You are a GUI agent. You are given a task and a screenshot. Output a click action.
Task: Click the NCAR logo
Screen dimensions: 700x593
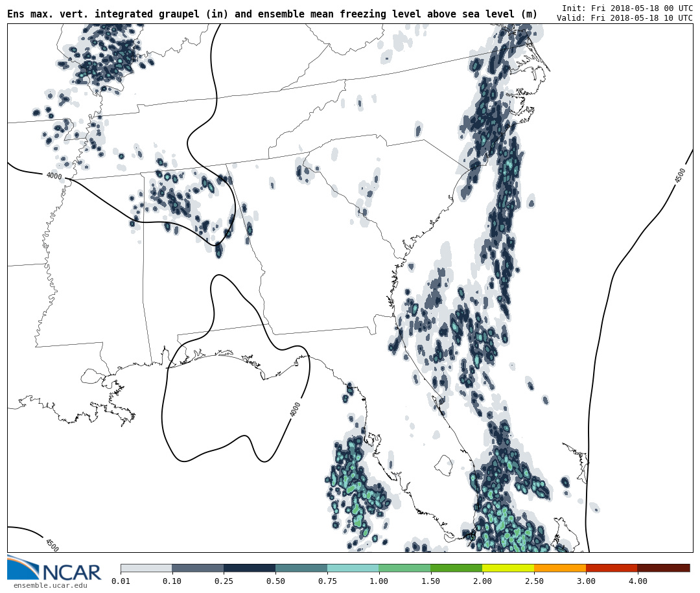pos(54,568)
